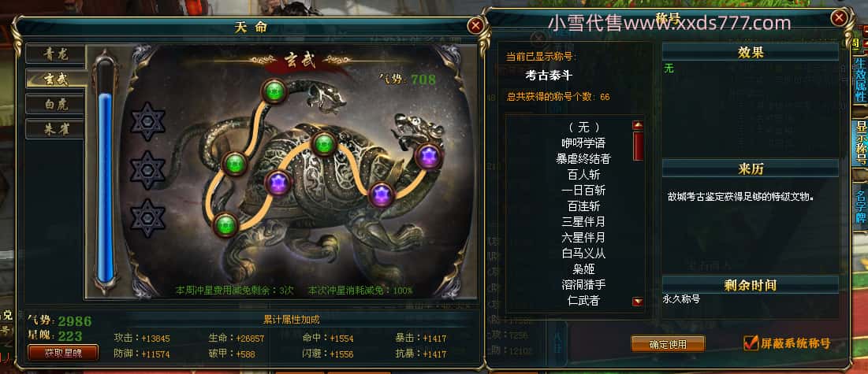Click the 获取星魄 button
Image resolution: width=868 pixels, height=374 pixels.
click(63, 353)
